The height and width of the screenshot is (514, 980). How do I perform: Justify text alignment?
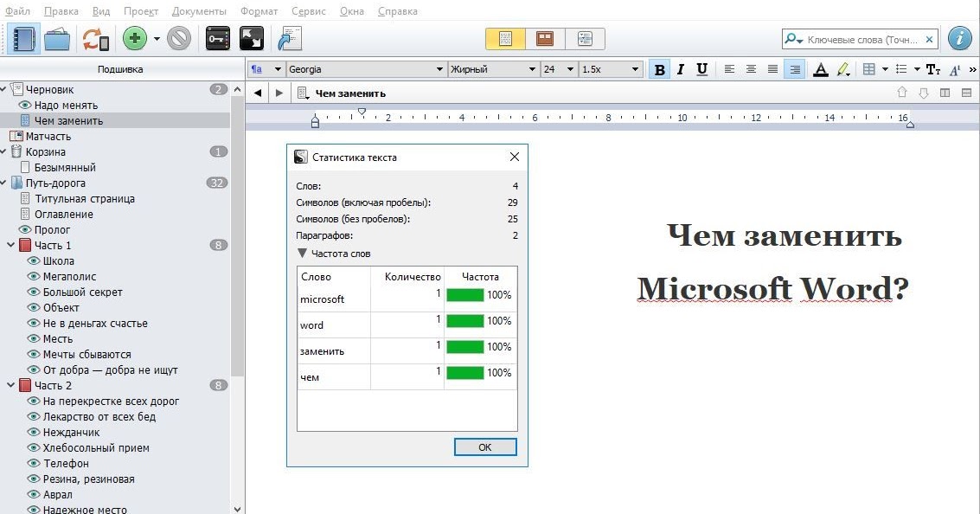(x=772, y=69)
